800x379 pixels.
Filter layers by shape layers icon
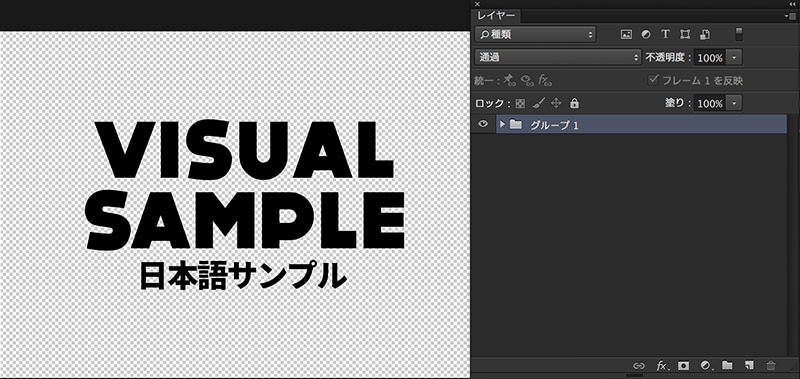coord(685,34)
